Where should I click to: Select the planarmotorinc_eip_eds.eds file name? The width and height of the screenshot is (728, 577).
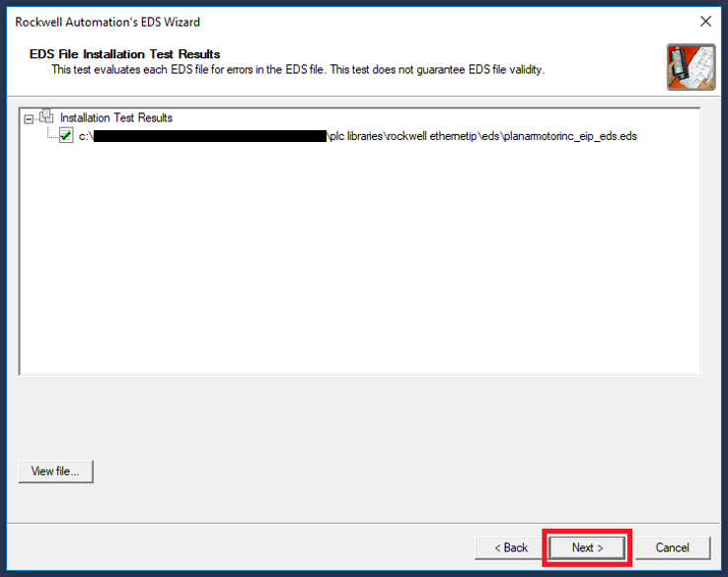(569, 136)
